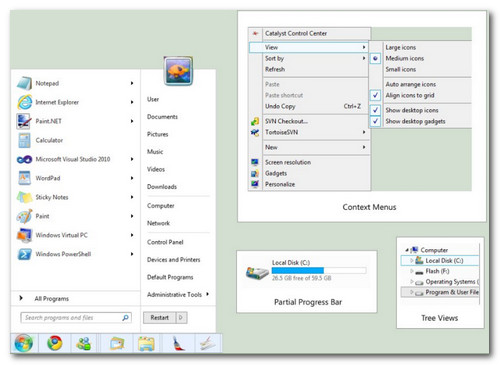Open Notepad icon in Start menu

pos(24,83)
